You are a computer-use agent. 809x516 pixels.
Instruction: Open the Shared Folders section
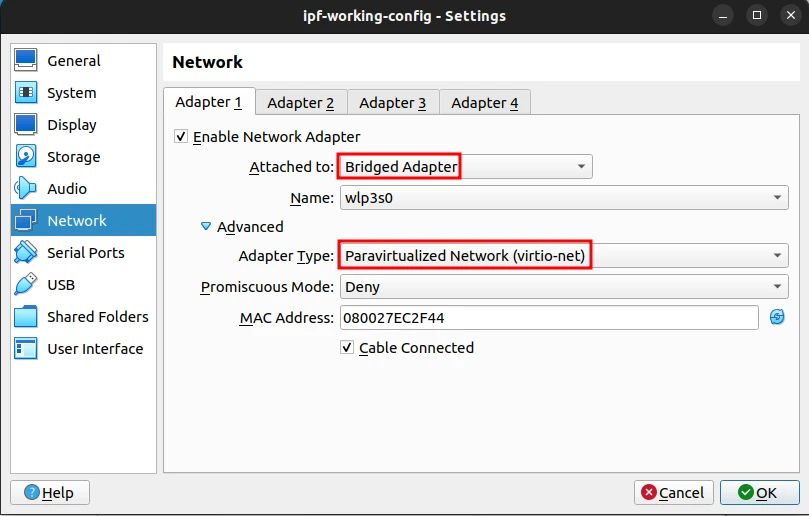[97, 317]
